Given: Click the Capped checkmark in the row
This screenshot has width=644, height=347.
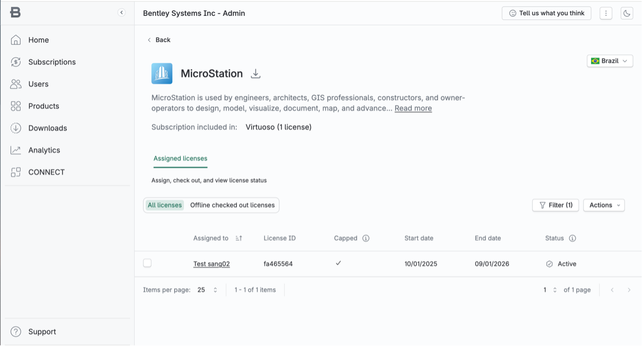Looking at the screenshot, I should pyautogui.click(x=338, y=263).
